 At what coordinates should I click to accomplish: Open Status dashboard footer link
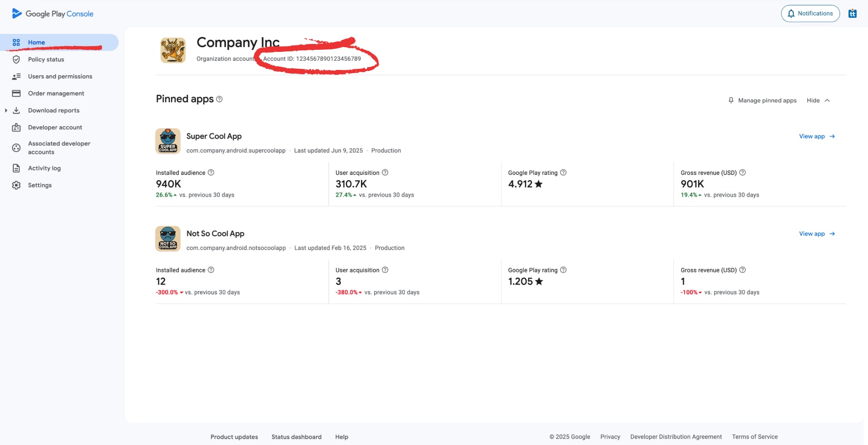pyautogui.click(x=296, y=437)
